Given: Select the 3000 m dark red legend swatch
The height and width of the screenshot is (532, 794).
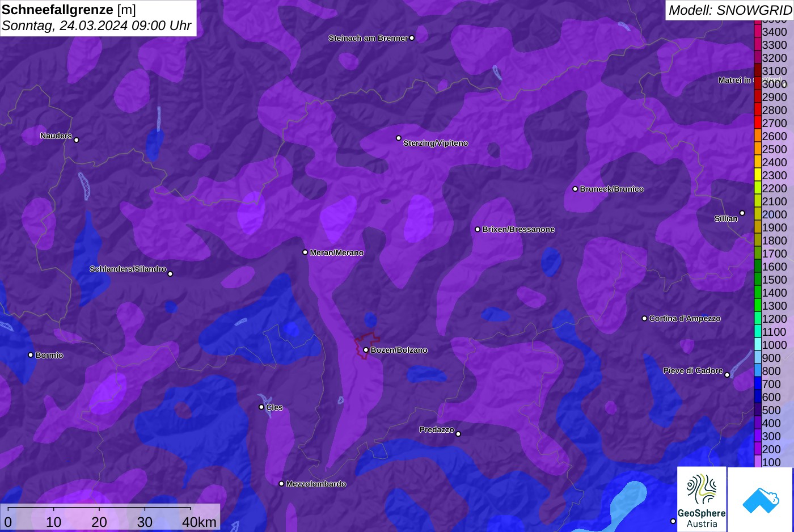Looking at the screenshot, I should (x=757, y=84).
